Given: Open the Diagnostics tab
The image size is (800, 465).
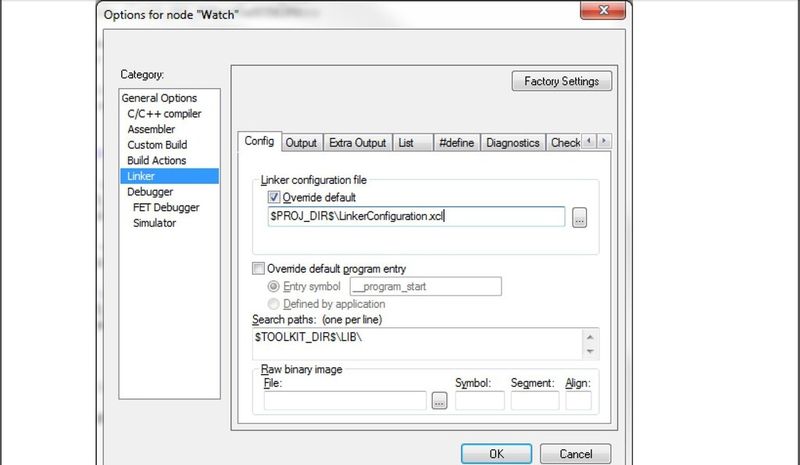Looking at the screenshot, I should tap(513, 142).
